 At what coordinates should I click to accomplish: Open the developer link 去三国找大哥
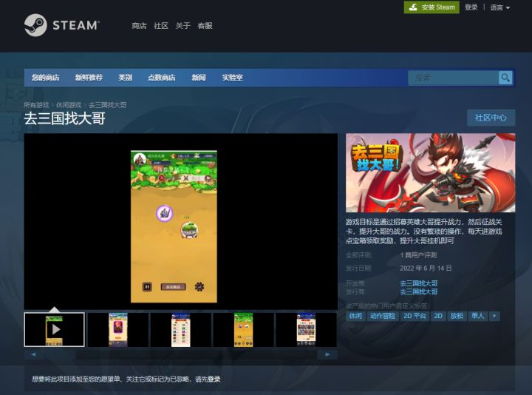(x=419, y=283)
